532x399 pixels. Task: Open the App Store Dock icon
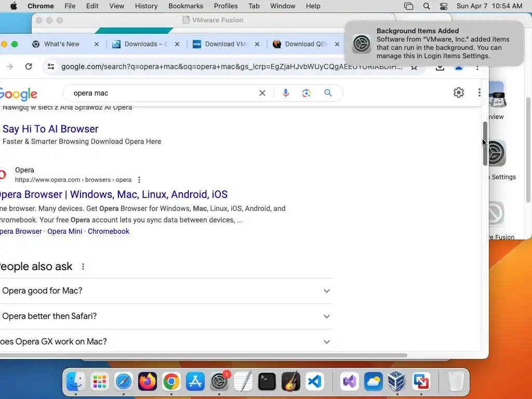[195, 381]
